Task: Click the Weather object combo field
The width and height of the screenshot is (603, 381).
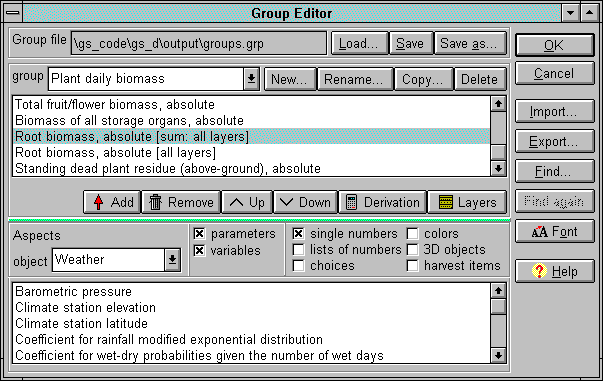Action: (109, 260)
